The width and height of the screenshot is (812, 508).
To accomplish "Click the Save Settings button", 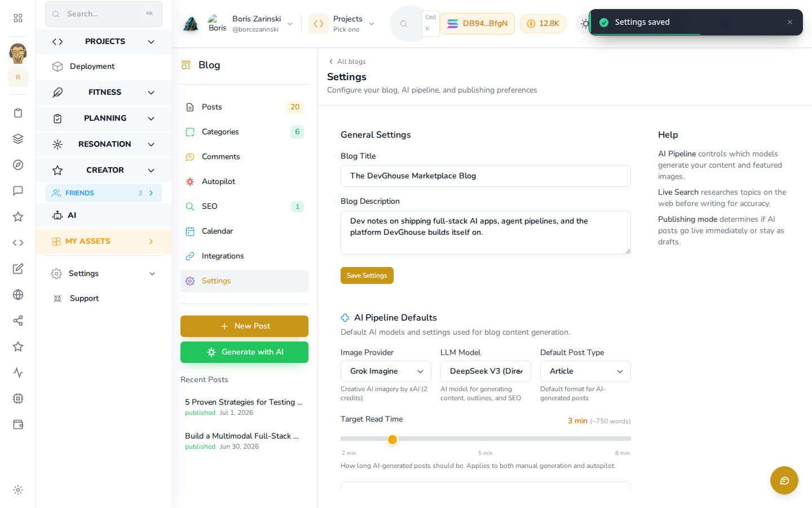I will pyautogui.click(x=367, y=275).
